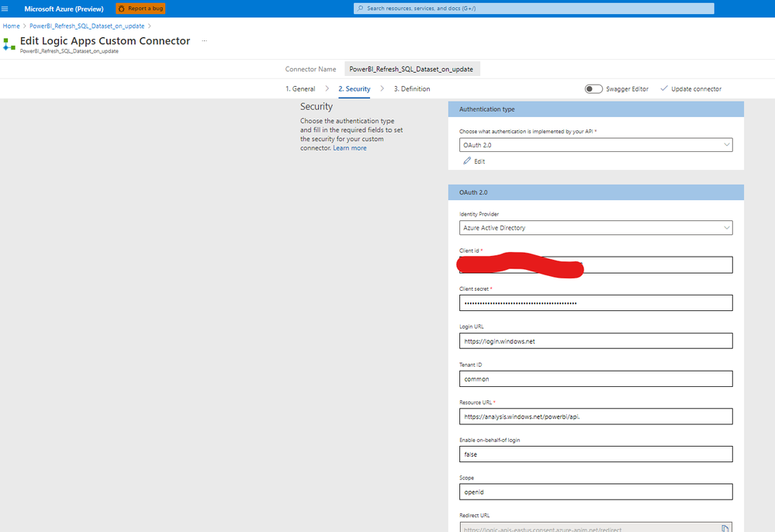The width and height of the screenshot is (775, 532).
Task: Click the chevron between General and Security
Action: tap(327, 88)
